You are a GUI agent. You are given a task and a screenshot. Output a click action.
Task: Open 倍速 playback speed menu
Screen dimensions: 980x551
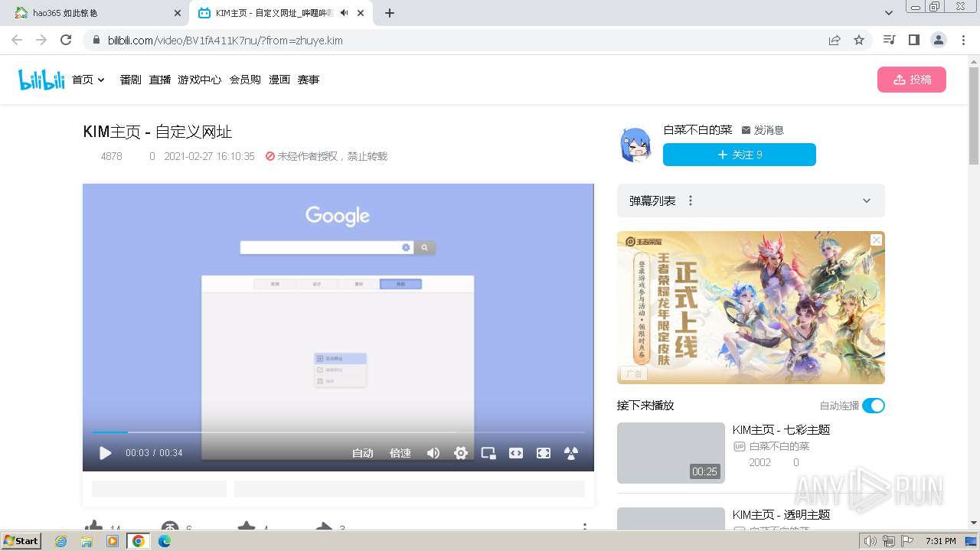[x=400, y=453]
